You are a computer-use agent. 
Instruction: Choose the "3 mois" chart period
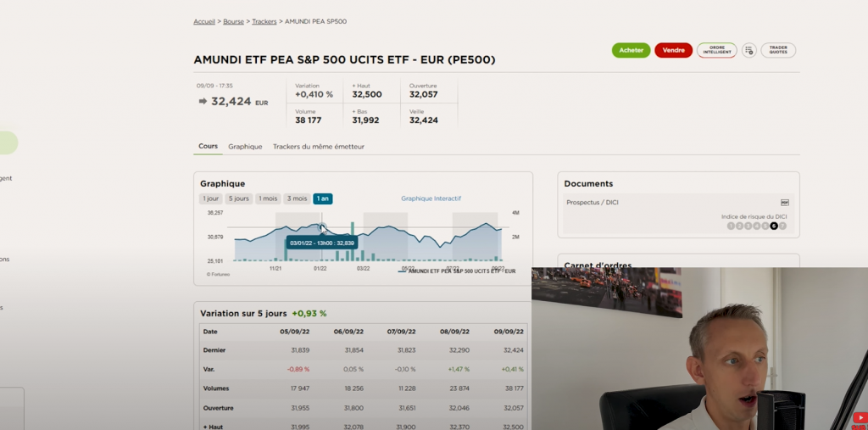296,198
